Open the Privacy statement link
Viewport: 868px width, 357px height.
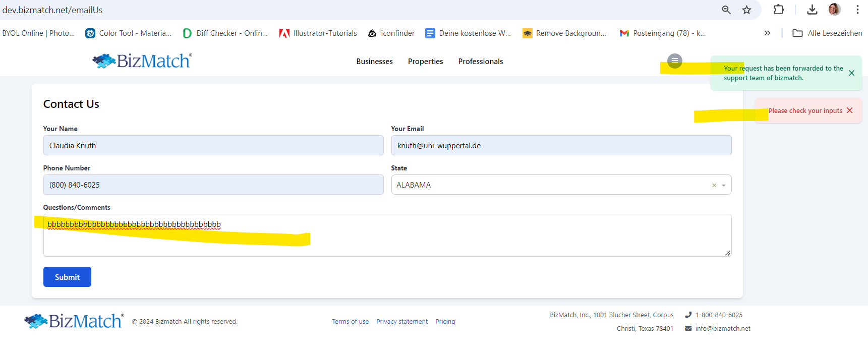402,322
